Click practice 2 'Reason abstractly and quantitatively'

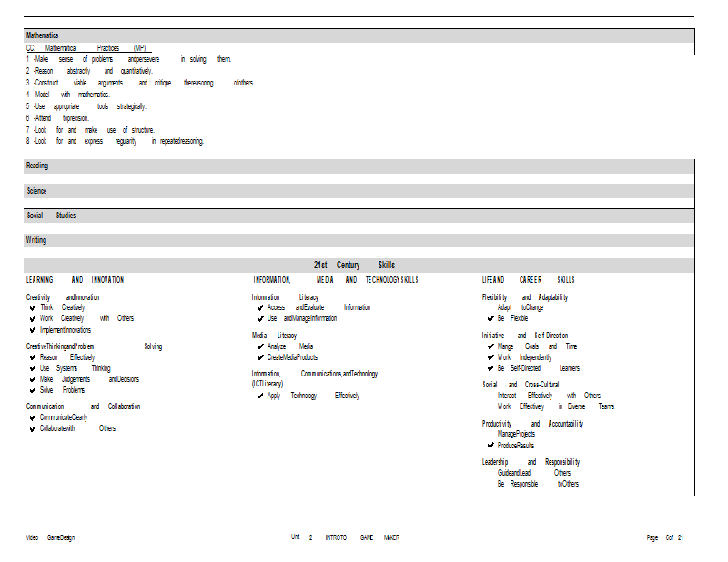(89, 71)
